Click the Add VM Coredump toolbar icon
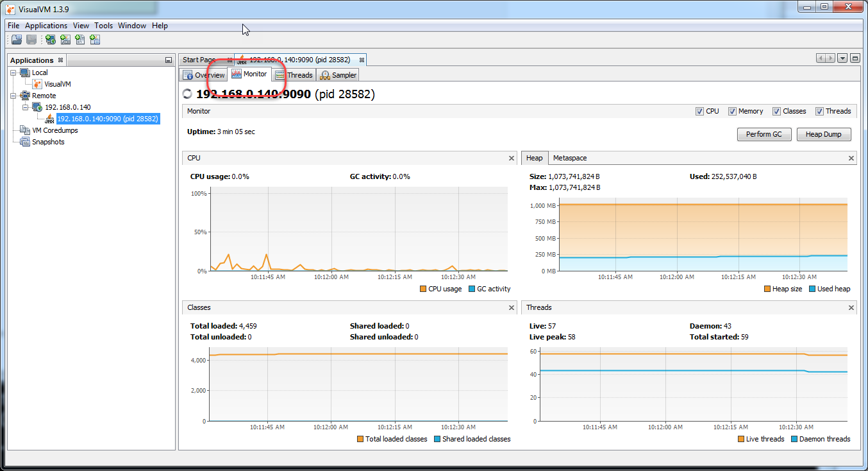This screenshot has height=471, width=868. 79,39
